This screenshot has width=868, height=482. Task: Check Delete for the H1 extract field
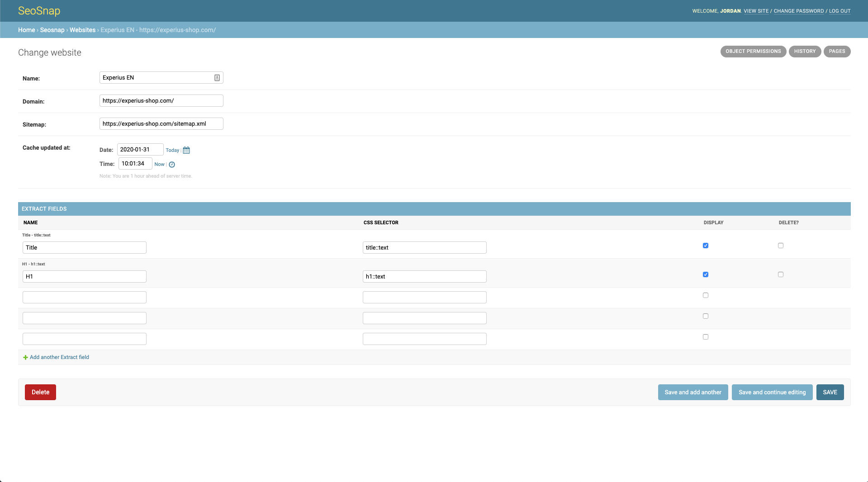(x=781, y=274)
